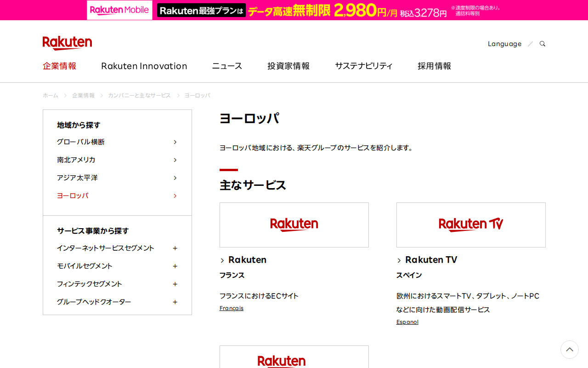Screen dimensions: 588x368
Task: Click the サービス事業から探す sidebar heading
Action: coord(93,230)
